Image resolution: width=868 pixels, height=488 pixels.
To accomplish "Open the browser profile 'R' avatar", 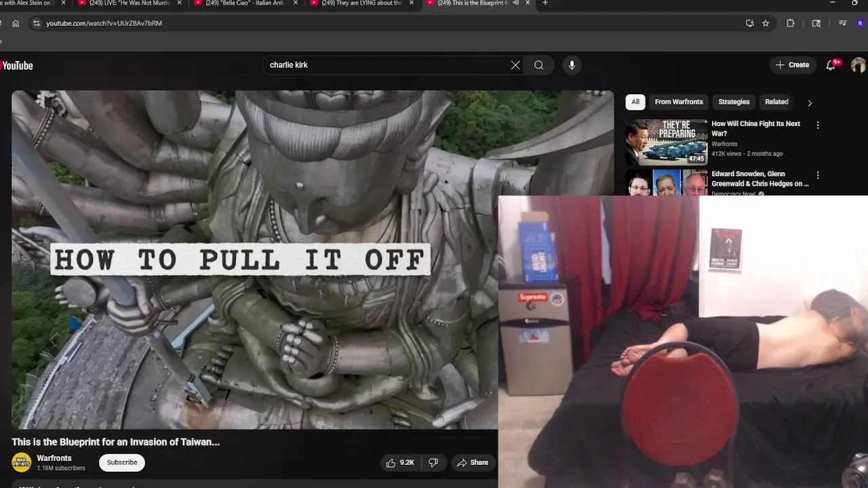I will [x=861, y=23].
